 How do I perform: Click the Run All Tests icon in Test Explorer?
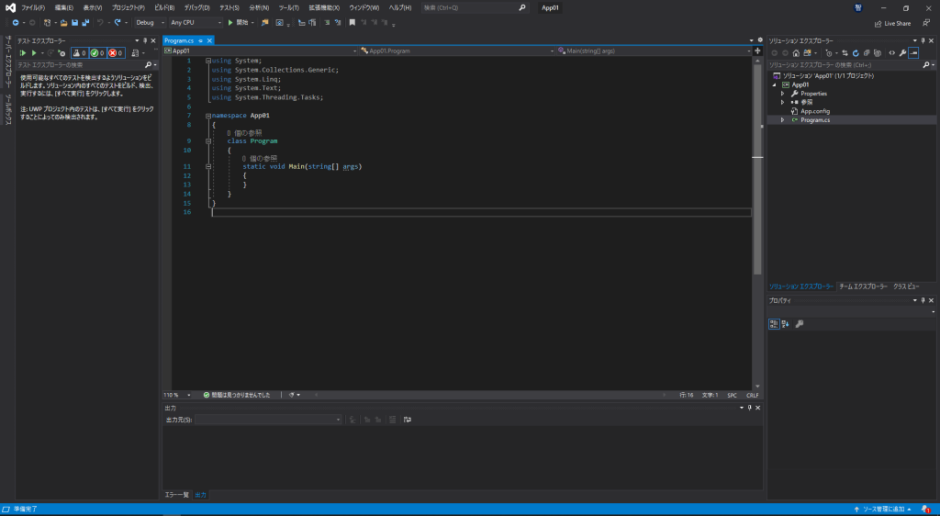23,53
